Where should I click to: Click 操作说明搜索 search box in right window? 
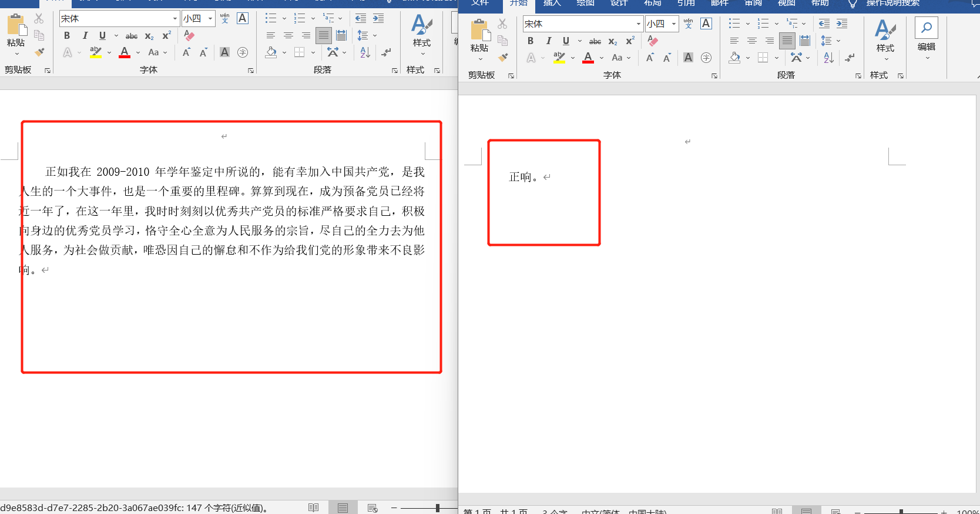point(893,3)
